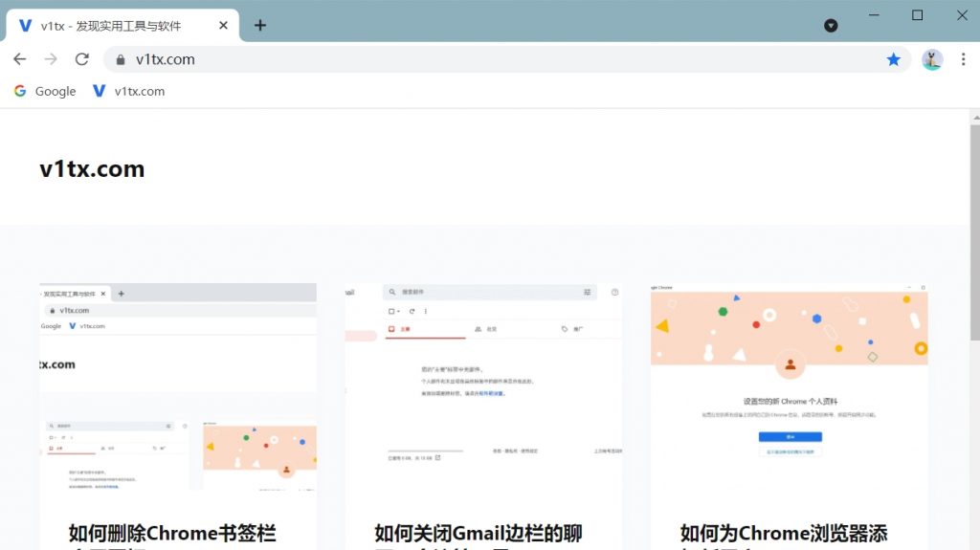
Task: Maximize the Chrome window
Action: (x=917, y=15)
